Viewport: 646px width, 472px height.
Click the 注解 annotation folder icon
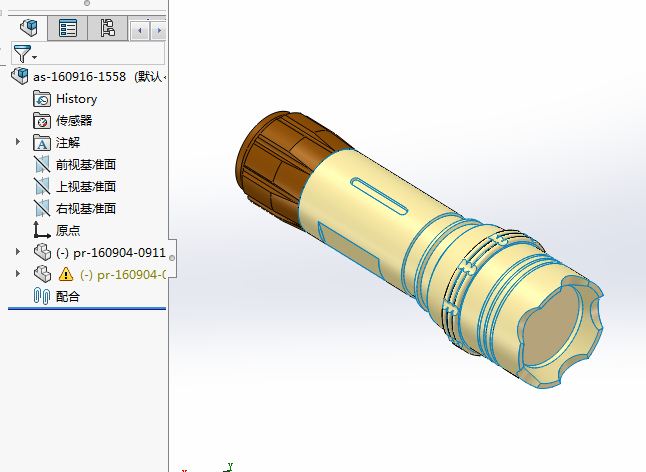(41, 143)
